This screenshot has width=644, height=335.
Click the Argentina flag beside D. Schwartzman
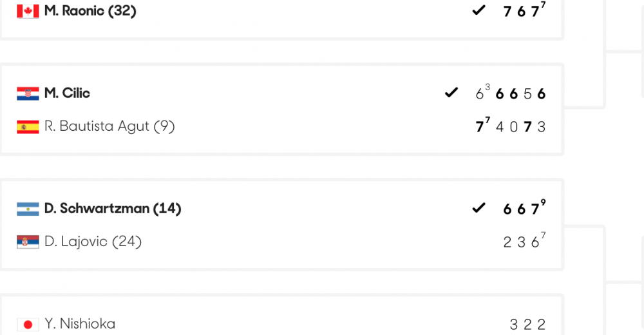tap(28, 209)
